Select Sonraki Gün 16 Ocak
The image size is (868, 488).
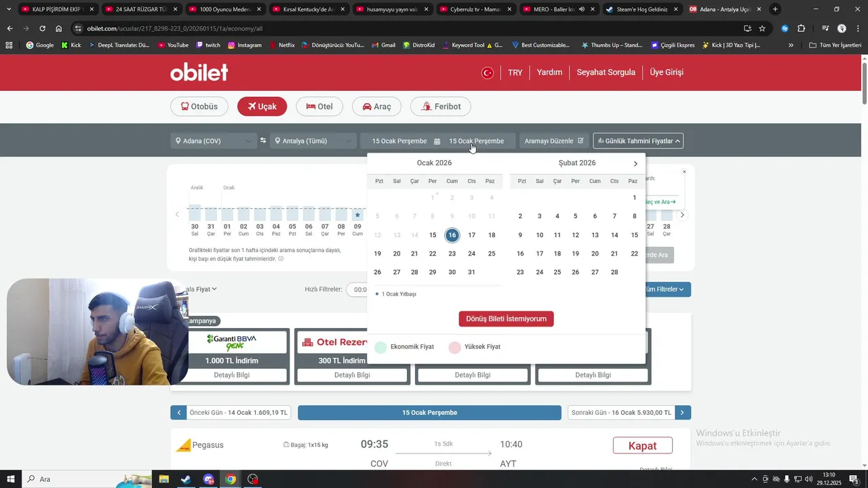[621, 412]
